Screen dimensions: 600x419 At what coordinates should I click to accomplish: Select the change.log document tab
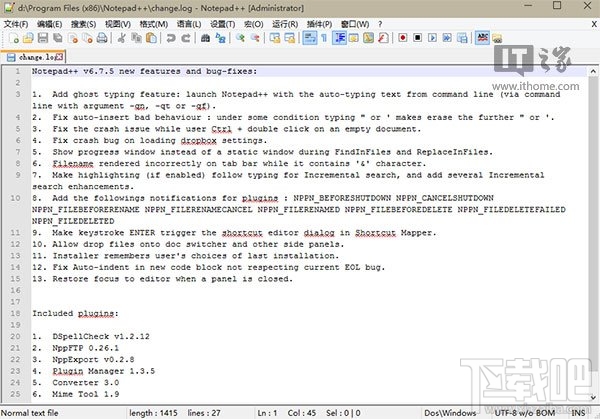pyautogui.click(x=33, y=57)
